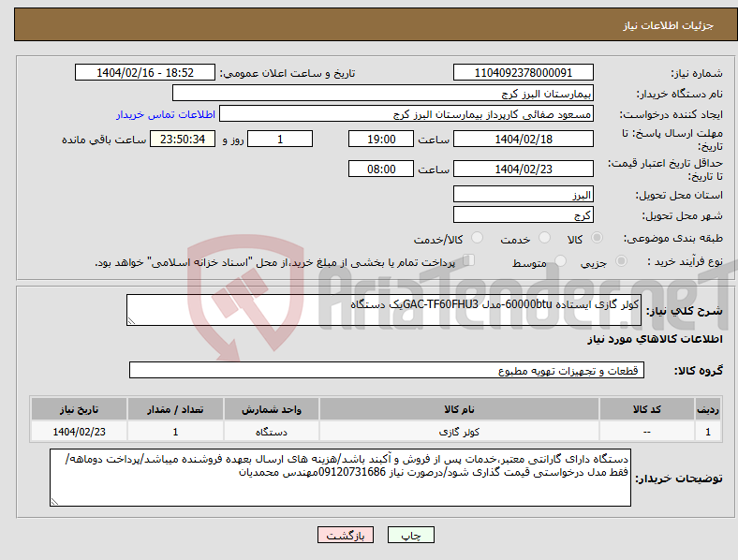The height and width of the screenshot is (560, 738).
Task: Click the response deadline date 1404/02/18
Action: (523, 139)
